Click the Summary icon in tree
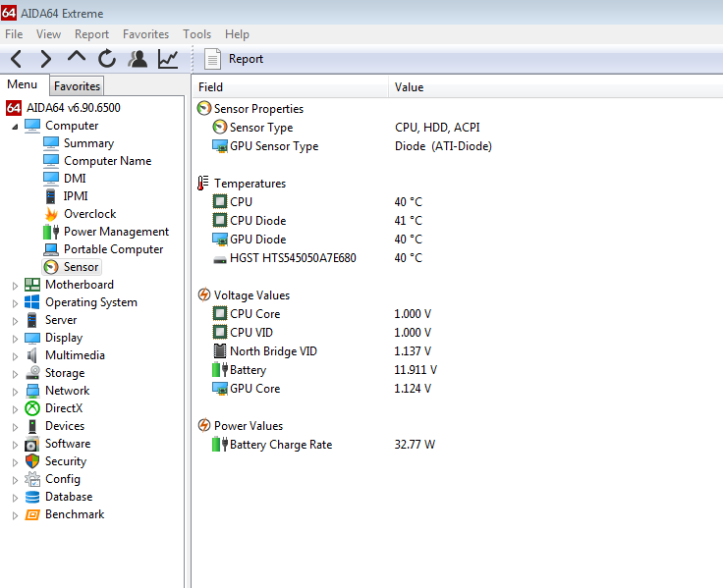Viewport: 723px width, 588px height. (x=51, y=143)
